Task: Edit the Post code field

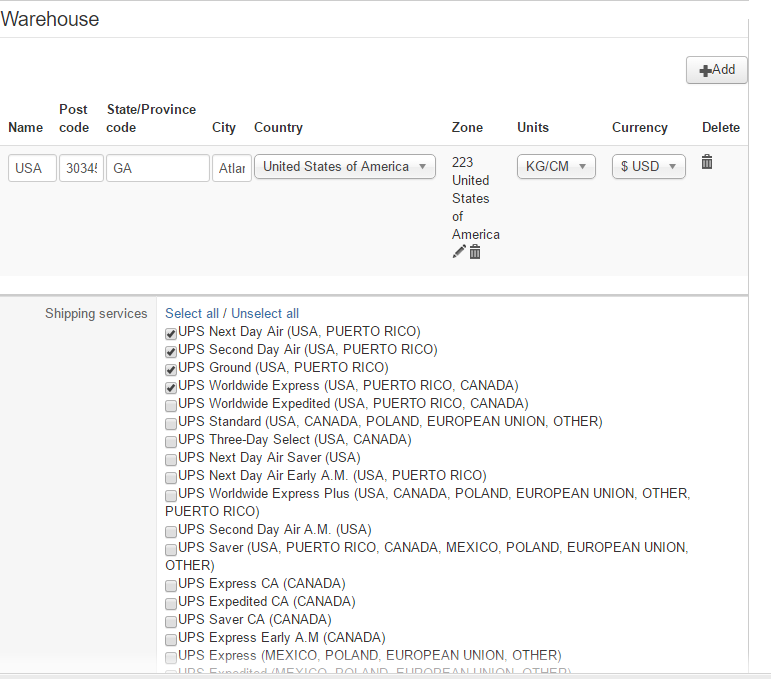Action: 81,168
